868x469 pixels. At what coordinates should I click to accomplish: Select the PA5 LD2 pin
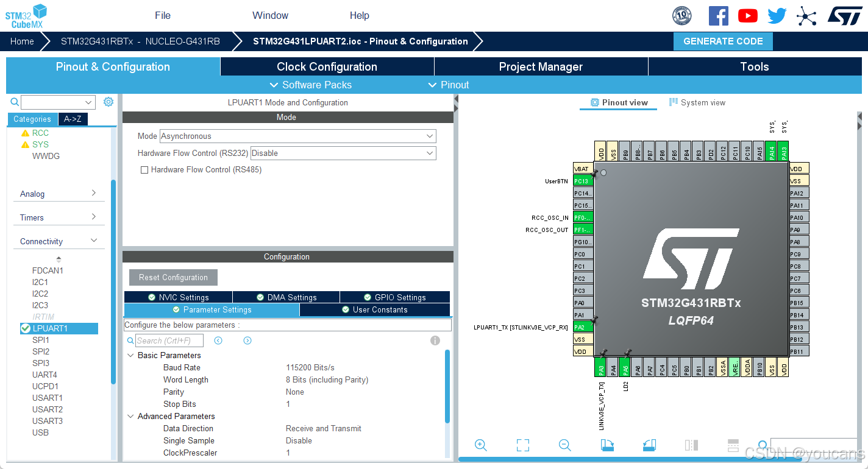[x=625, y=367]
